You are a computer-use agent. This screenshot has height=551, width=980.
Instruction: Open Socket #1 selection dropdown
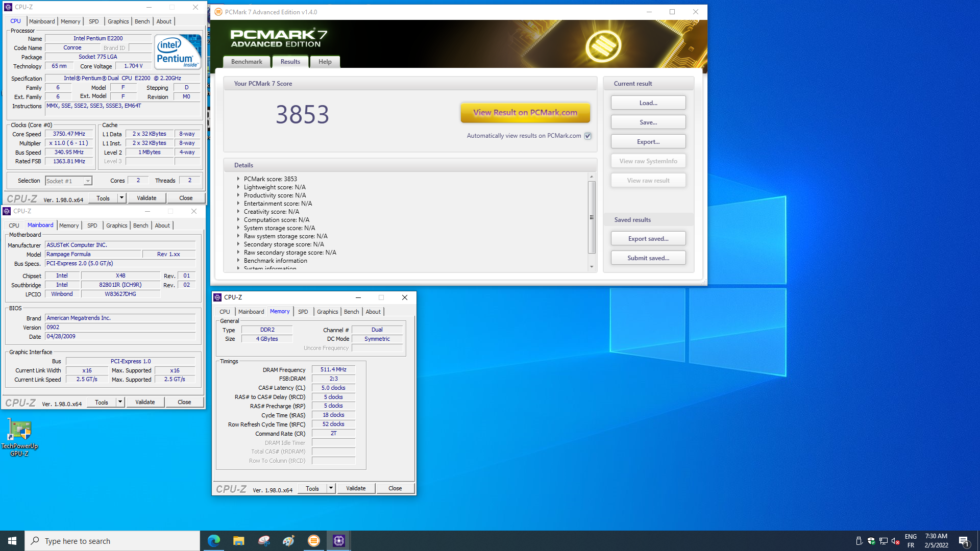pyautogui.click(x=88, y=181)
